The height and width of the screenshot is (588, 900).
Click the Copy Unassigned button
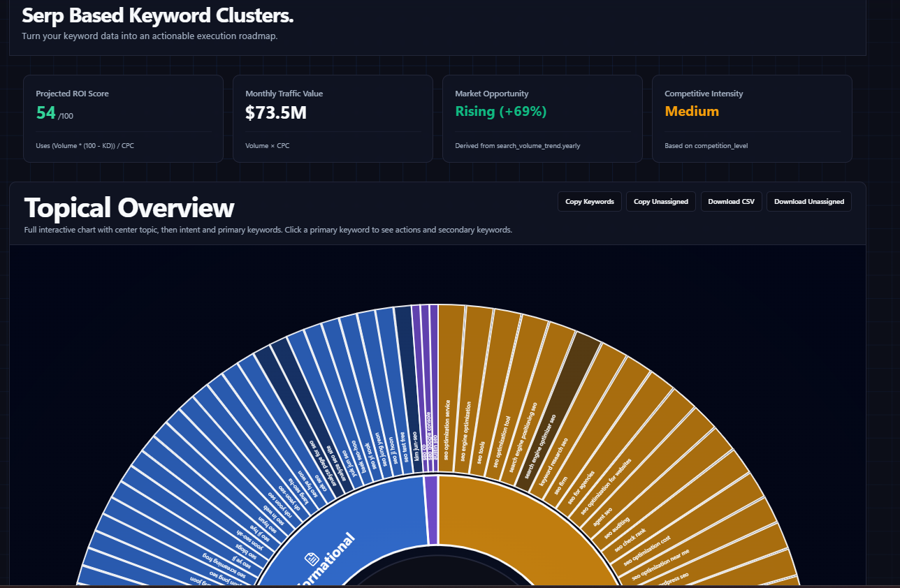point(661,201)
